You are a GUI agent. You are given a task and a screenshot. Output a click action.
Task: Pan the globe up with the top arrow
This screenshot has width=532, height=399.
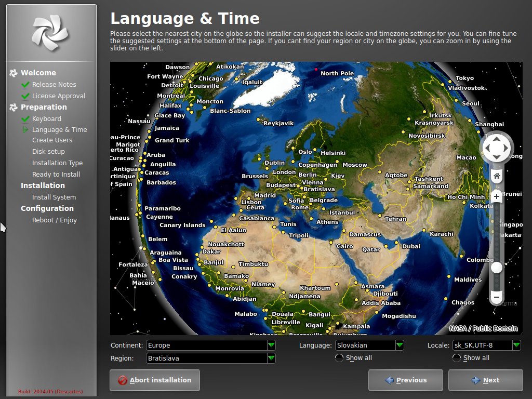(497, 139)
